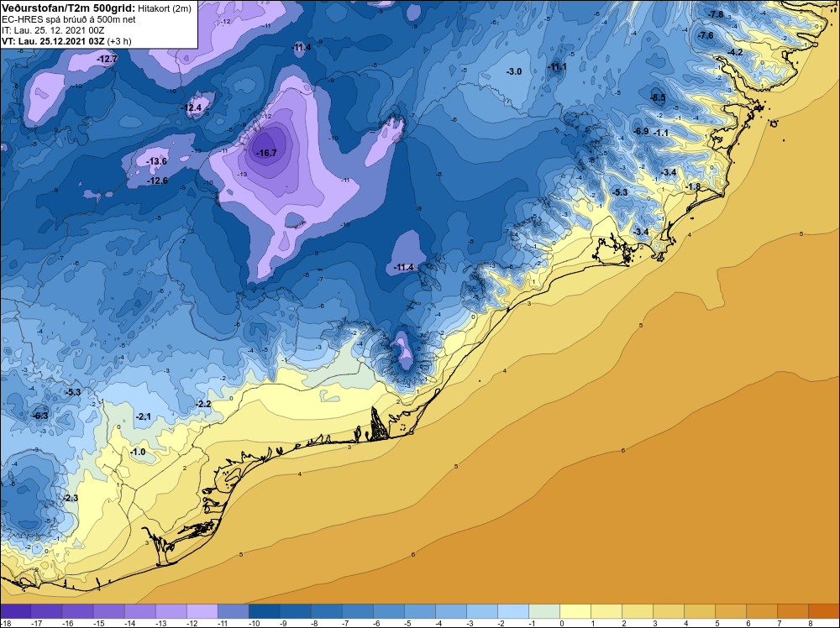840x628 pixels.
Task: Click the 7 legend scale number
Action: click(x=780, y=623)
